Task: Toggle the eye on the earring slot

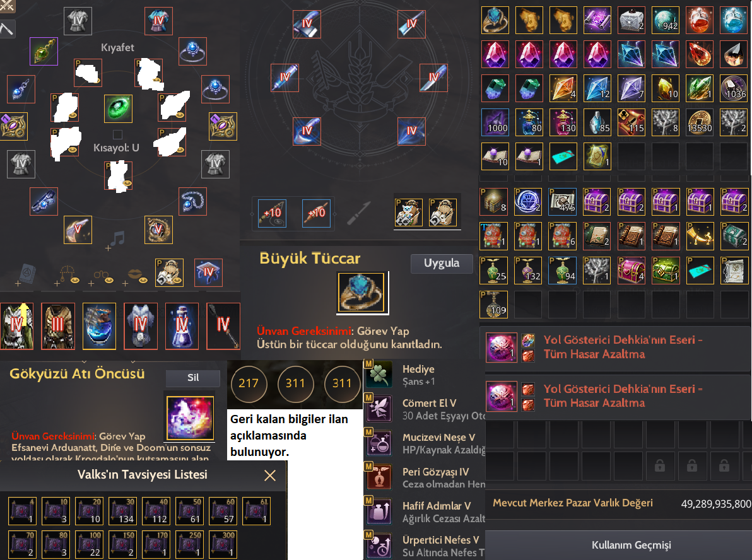Action: coord(75,280)
